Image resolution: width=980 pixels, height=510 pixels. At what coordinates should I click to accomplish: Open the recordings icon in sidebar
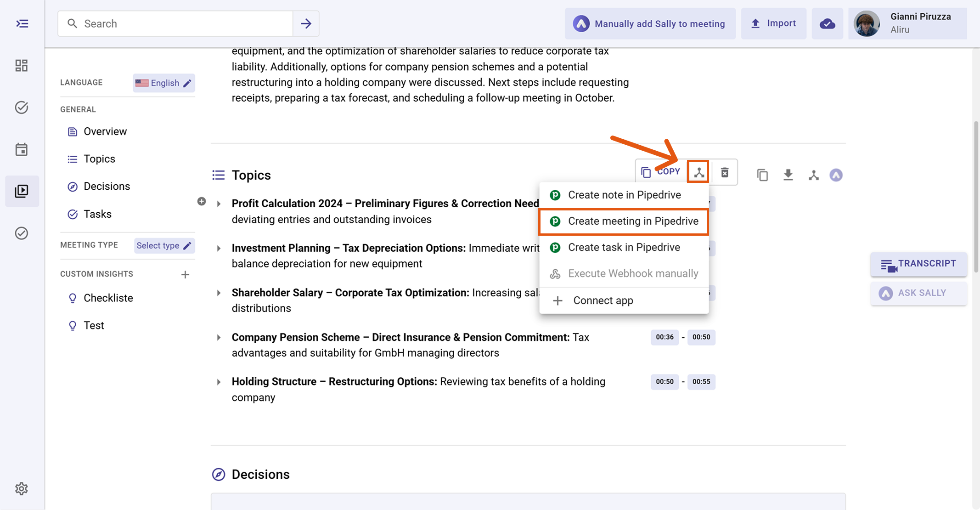click(22, 191)
